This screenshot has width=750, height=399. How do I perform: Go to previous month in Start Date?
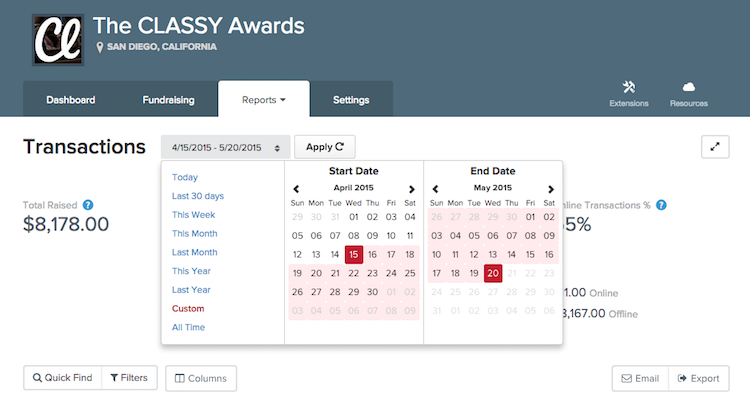pyautogui.click(x=296, y=188)
